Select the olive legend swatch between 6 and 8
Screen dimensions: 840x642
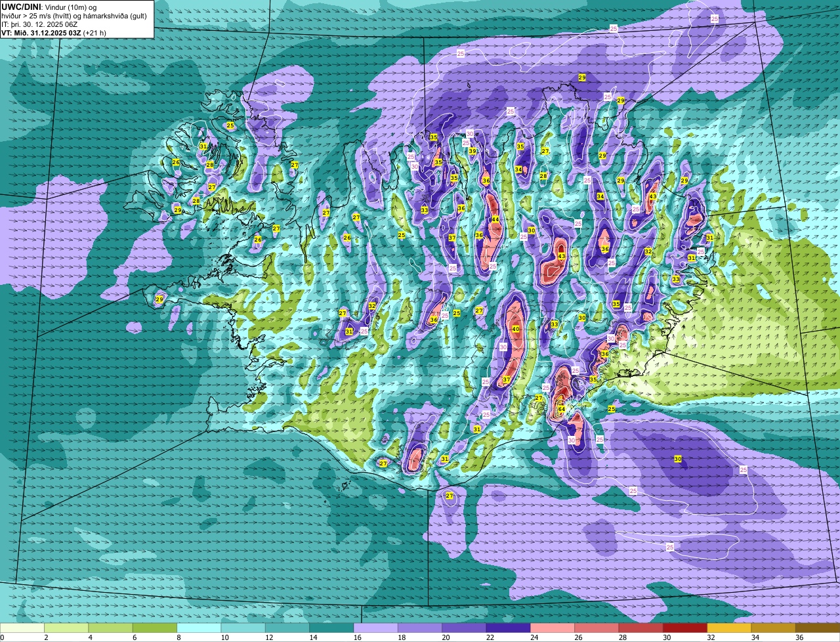point(155,628)
